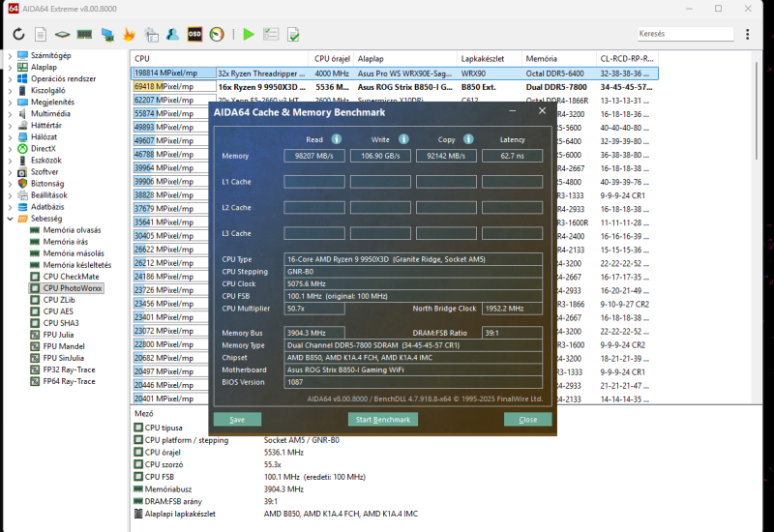Click Save in benchmark dialog
The image size is (774, 532).
point(237,419)
